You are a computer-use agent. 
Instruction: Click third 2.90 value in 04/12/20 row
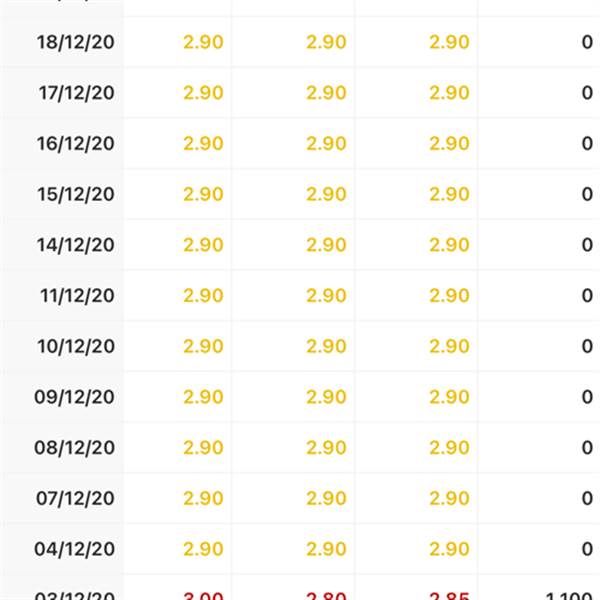click(449, 549)
